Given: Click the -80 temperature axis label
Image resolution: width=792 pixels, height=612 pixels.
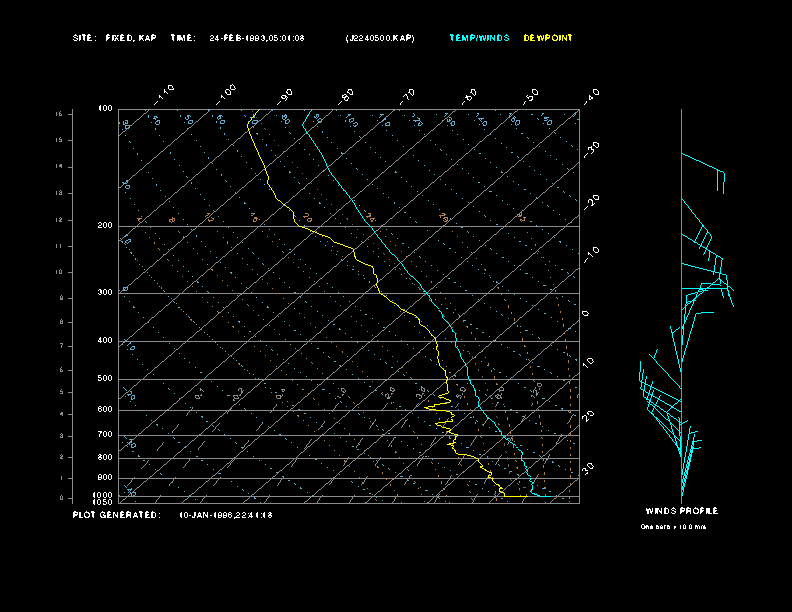Looking at the screenshot, I should (345, 96).
